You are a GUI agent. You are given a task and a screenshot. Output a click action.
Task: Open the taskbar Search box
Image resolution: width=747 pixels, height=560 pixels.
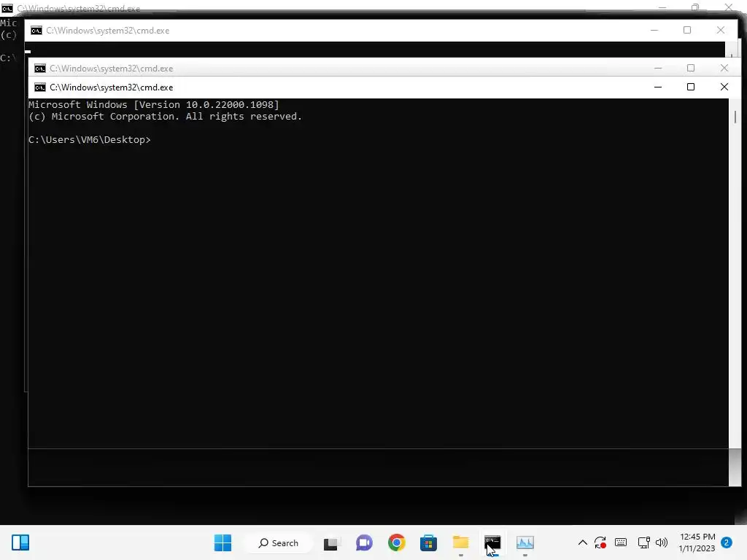click(x=278, y=542)
